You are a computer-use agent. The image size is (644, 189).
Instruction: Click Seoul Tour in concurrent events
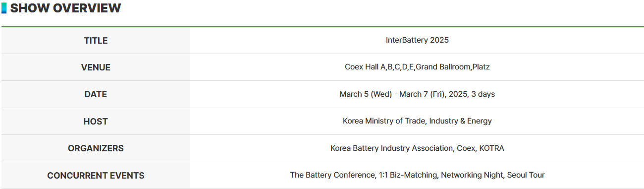pos(526,175)
